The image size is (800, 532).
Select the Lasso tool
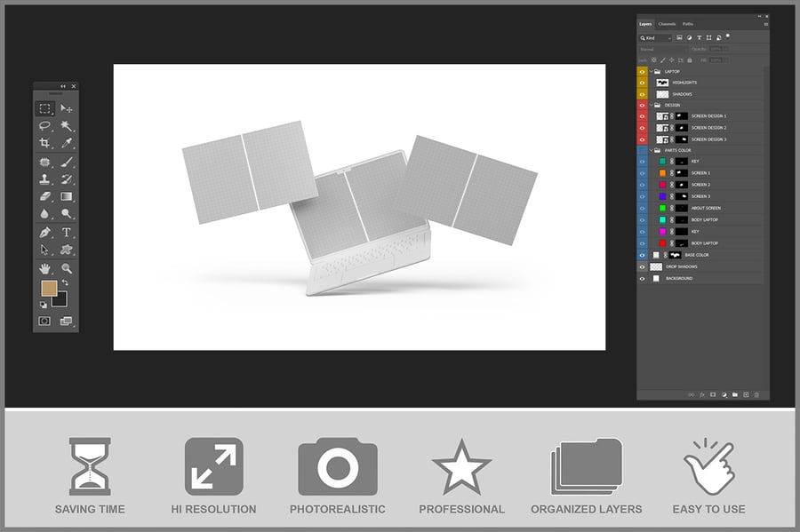click(44, 126)
